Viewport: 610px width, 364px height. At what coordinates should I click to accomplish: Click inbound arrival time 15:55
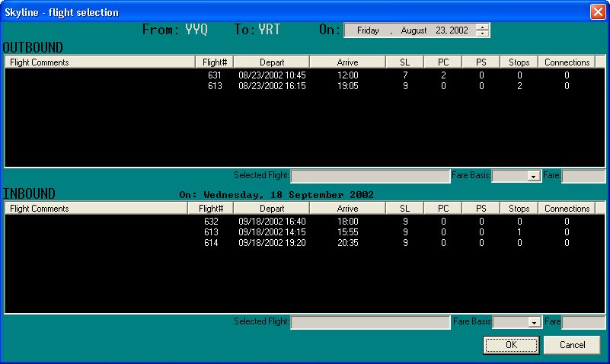click(348, 232)
